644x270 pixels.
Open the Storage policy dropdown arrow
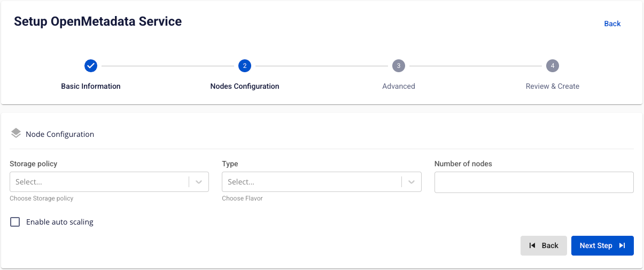tap(199, 182)
